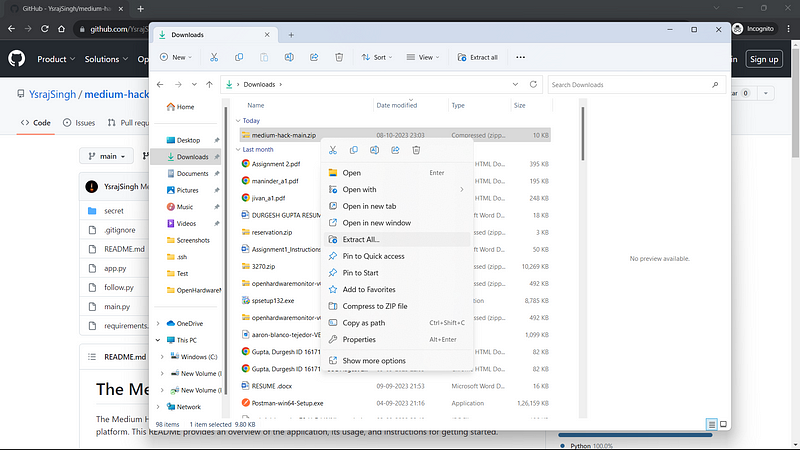
Task: Select Open in context menu
Action: pyautogui.click(x=396, y=172)
